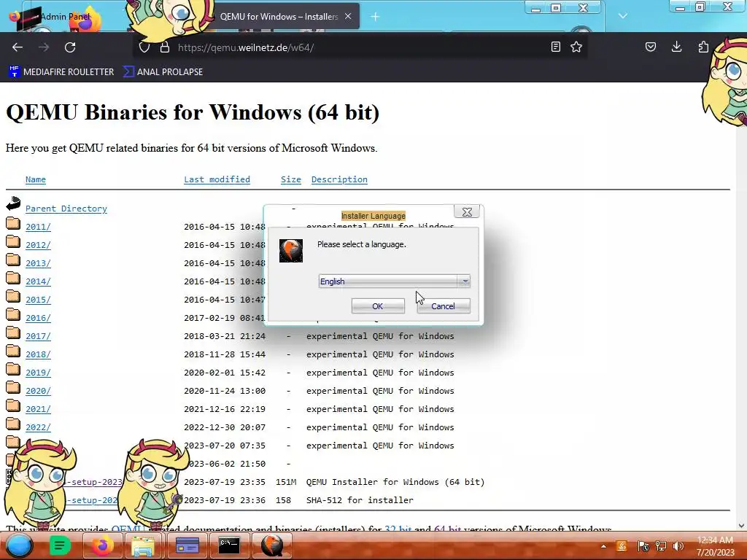Click the URL address field
Screen dimensions: 747x560
pyautogui.click(x=362, y=47)
